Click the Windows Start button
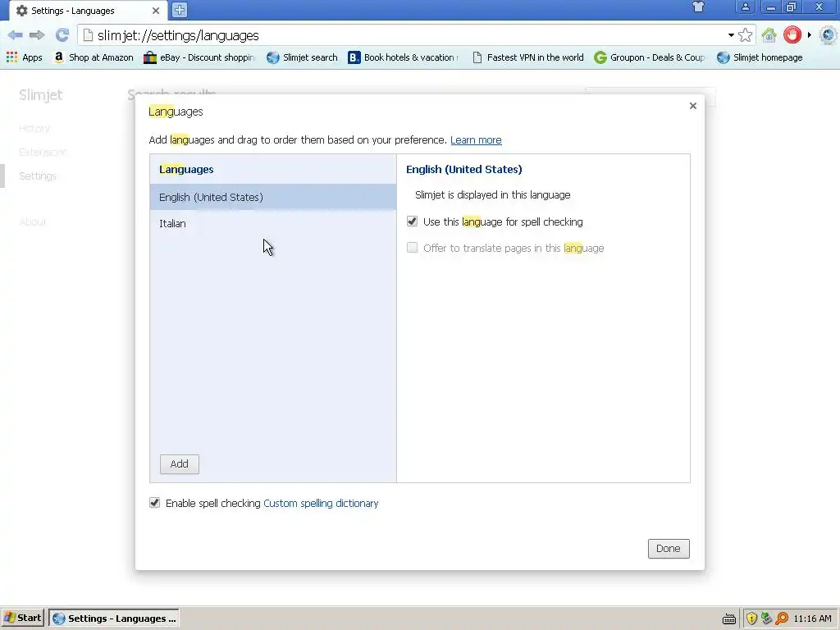Screen dimensions: 840x630 (23, 619)
